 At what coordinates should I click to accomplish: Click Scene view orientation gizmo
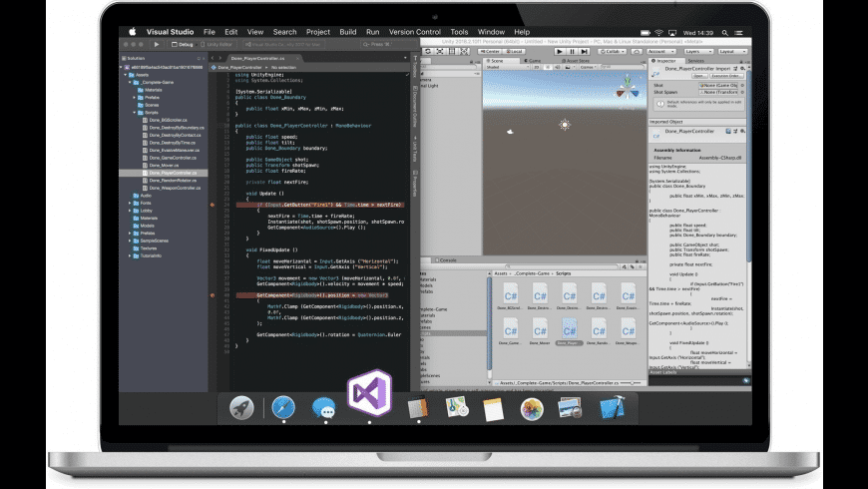[x=628, y=89]
